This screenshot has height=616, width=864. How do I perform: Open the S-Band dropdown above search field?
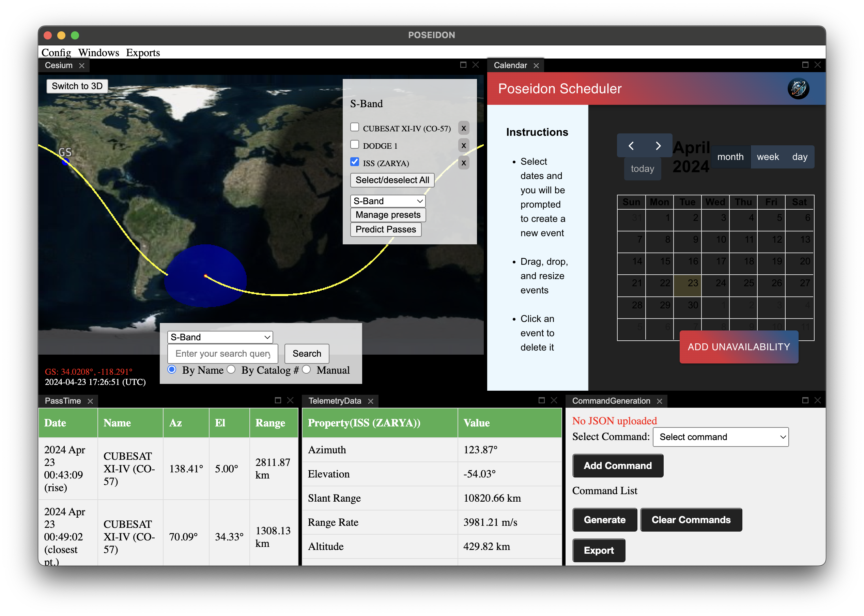pos(220,337)
